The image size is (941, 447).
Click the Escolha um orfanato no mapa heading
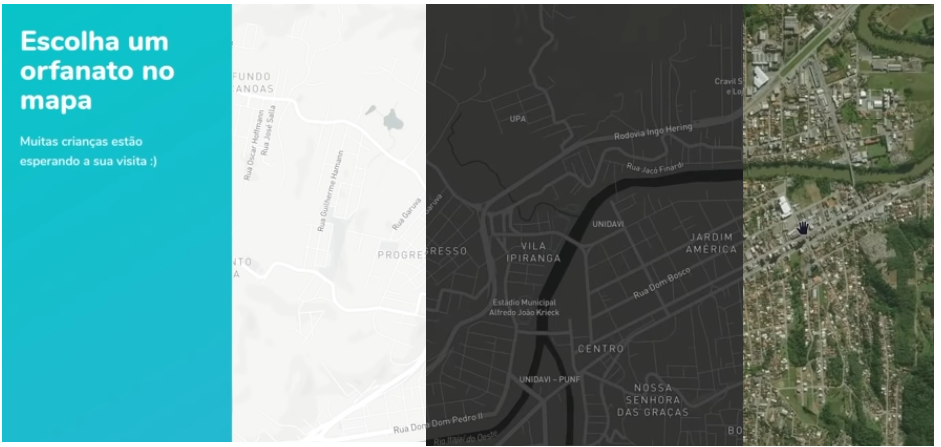pyautogui.click(x=97, y=71)
